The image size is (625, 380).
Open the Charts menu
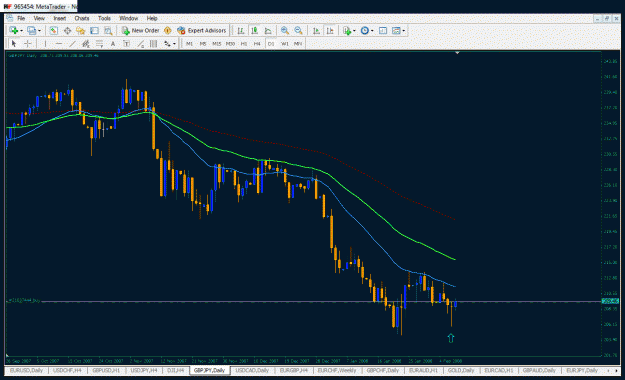82,18
